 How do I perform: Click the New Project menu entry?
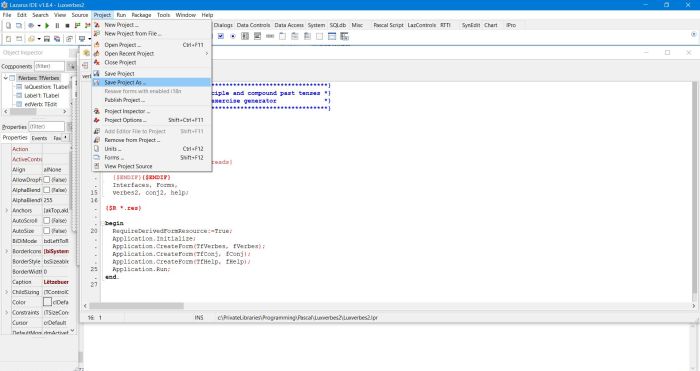point(151,25)
